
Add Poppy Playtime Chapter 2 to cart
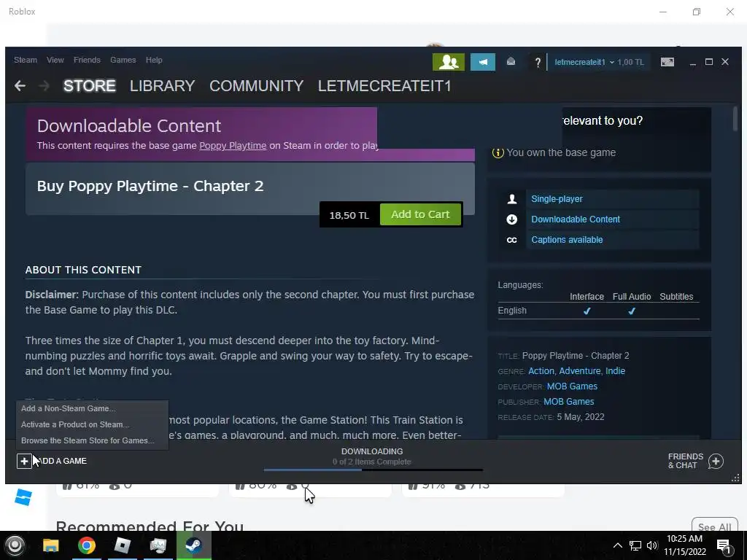click(420, 215)
